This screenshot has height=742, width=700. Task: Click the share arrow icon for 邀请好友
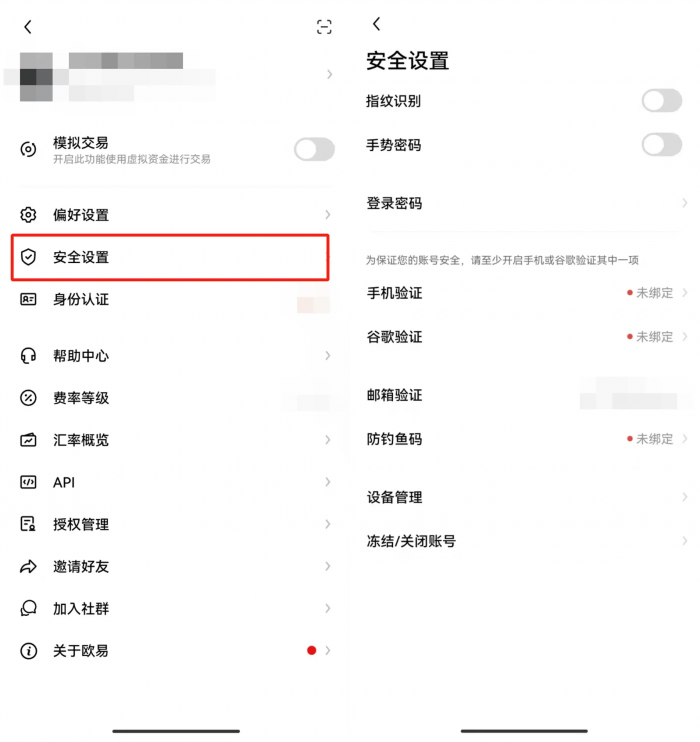click(28, 566)
